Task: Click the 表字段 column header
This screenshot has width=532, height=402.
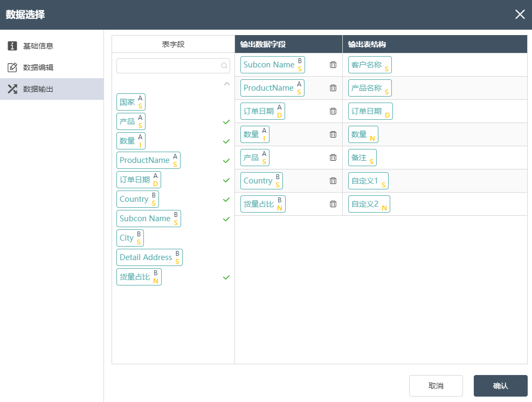Action: point(173,44)
